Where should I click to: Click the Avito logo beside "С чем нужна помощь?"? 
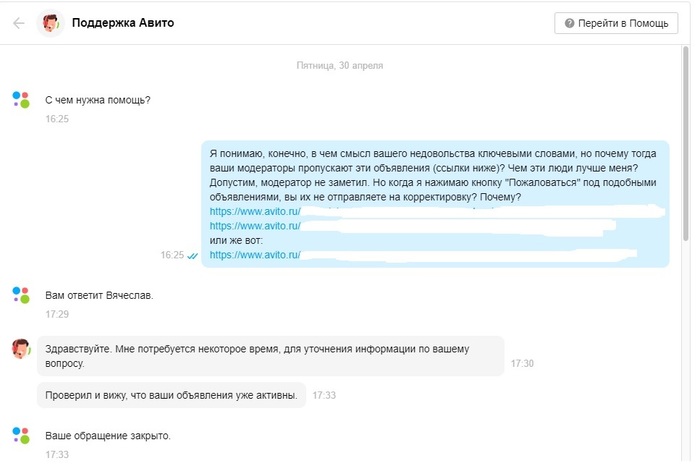(x=21, y=99)
